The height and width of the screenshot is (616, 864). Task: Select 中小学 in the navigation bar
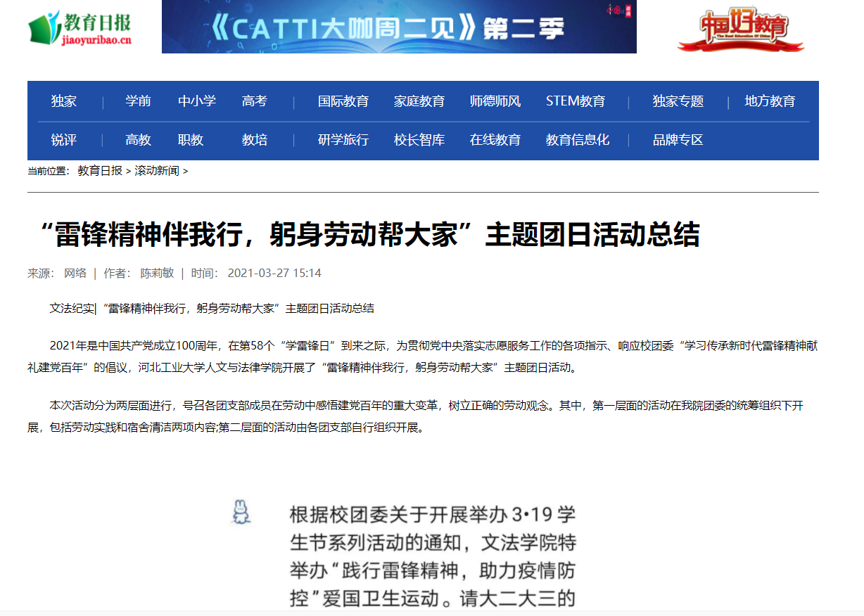[x=197, y=101]
